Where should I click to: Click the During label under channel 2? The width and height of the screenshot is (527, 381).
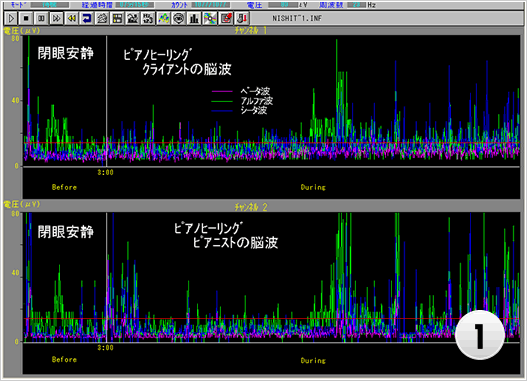[313, 361]
